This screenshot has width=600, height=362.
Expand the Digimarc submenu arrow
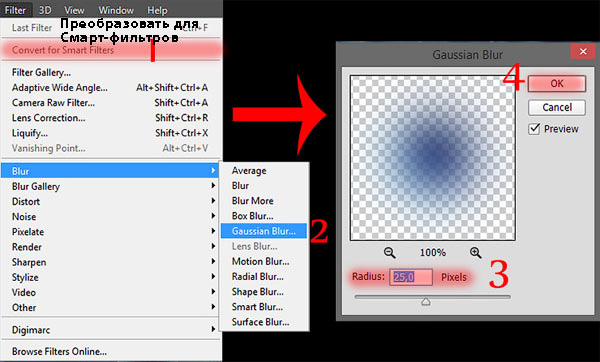(213, 329)
